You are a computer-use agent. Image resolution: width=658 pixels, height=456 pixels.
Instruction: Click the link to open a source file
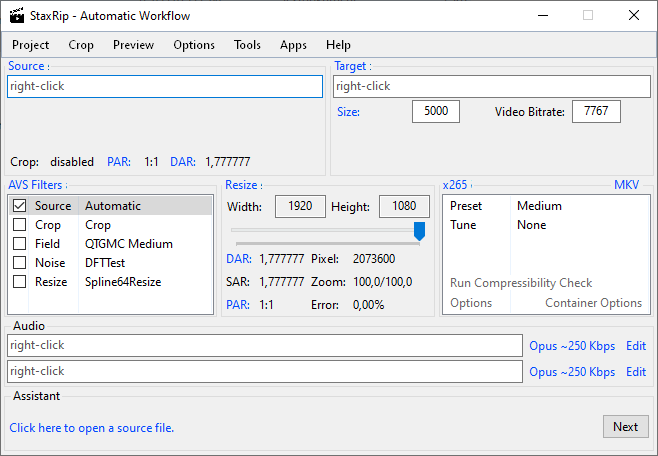tap(92, 428)
